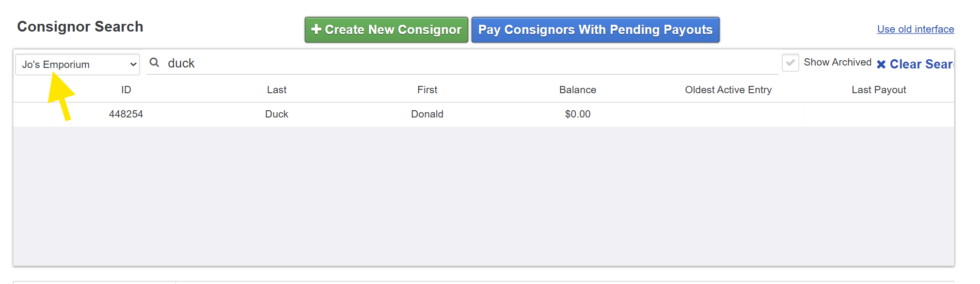Click the plus icon on Create New Consignor
The height and width of the screenshot is (284, 980).
[316, 29]
